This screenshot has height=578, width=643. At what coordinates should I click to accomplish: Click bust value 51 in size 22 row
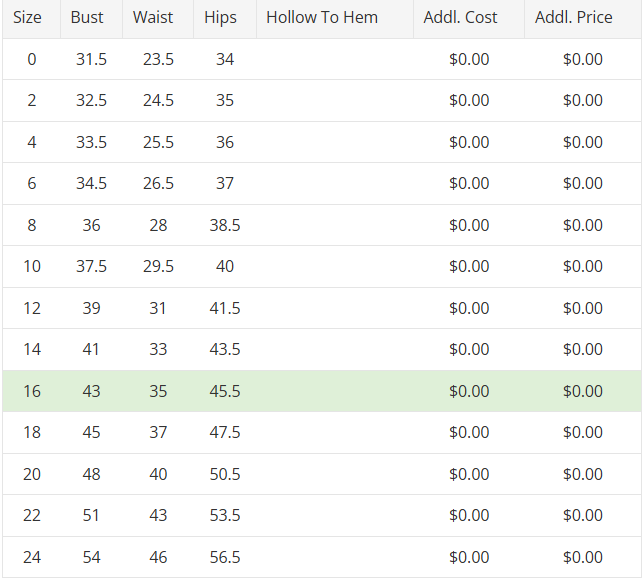(91, 515)
